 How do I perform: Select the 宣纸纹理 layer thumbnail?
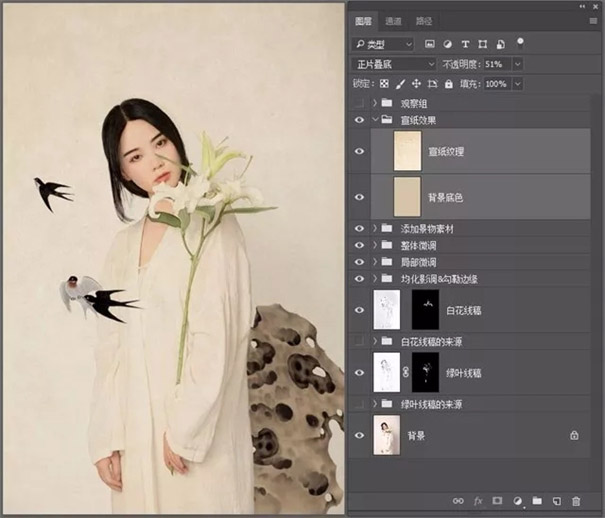[x=407, y=151]
